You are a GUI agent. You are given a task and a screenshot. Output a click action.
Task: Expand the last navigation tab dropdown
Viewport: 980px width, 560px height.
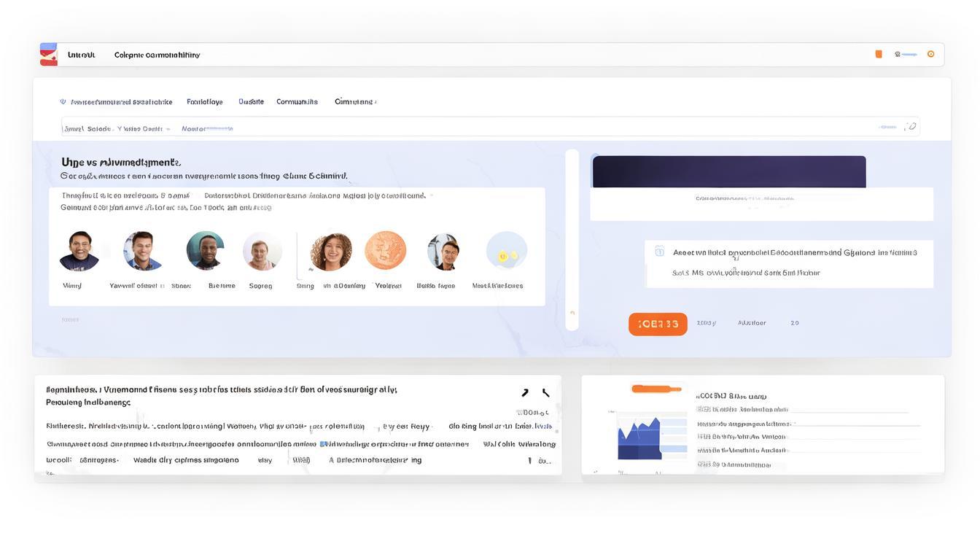(x=355, y=102)
